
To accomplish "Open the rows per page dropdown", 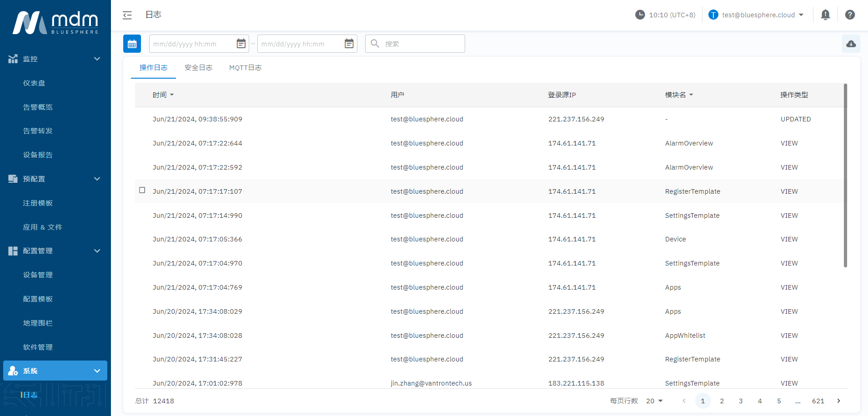I will (654, 401).
